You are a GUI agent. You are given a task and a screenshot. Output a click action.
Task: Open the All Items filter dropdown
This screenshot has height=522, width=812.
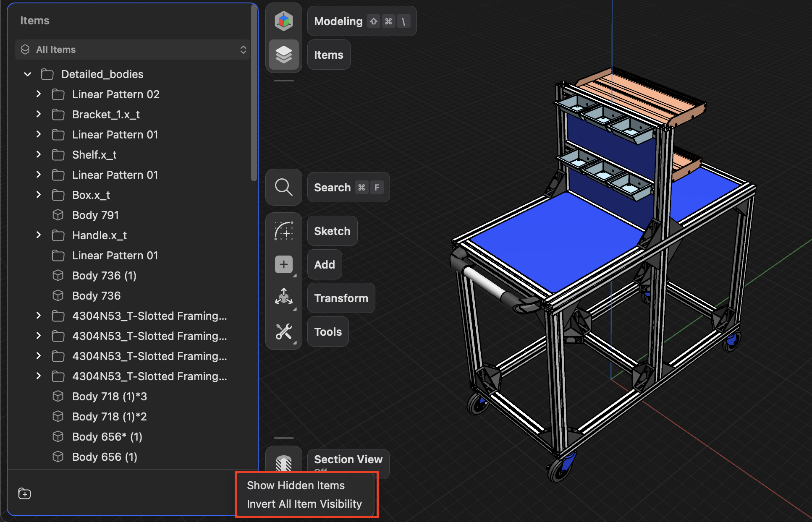coord(133,50)
